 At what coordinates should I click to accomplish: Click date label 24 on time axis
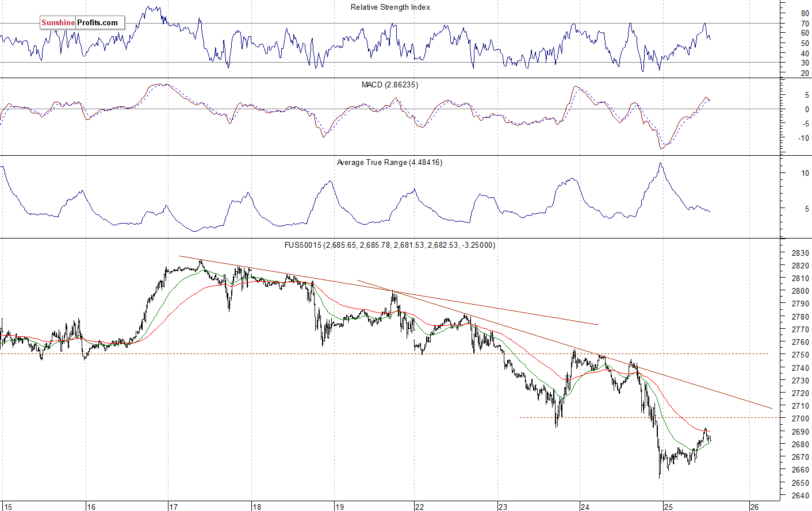tap(585, 507)
